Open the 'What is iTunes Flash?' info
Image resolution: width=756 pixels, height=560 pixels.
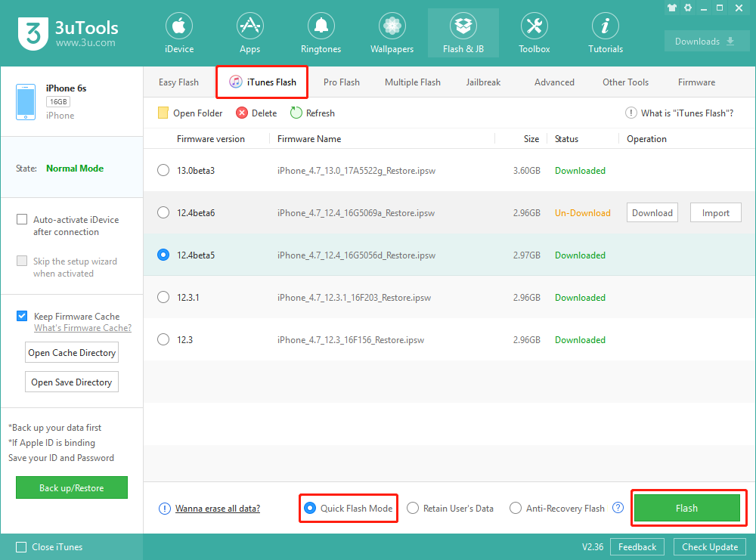click(x=680, y=113)
